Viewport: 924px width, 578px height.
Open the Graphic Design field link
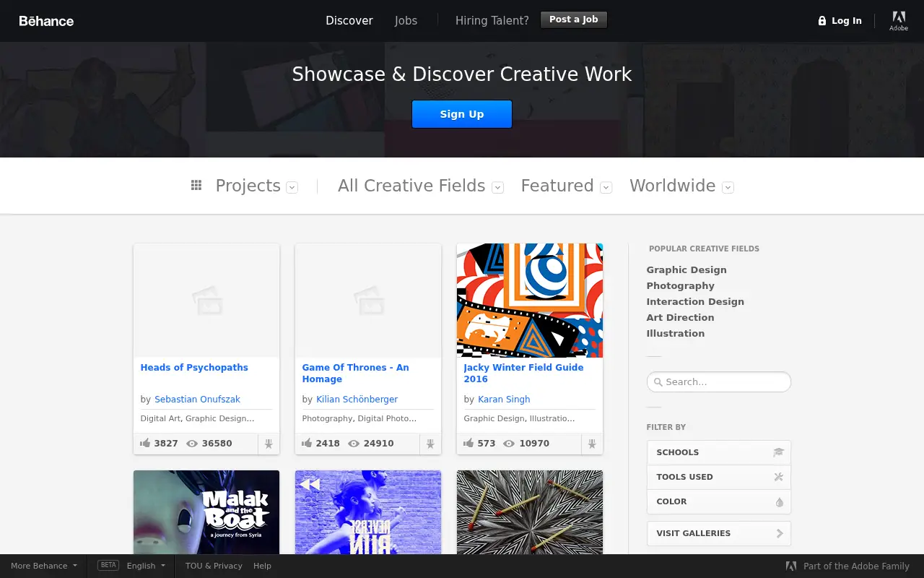point(687,269)
